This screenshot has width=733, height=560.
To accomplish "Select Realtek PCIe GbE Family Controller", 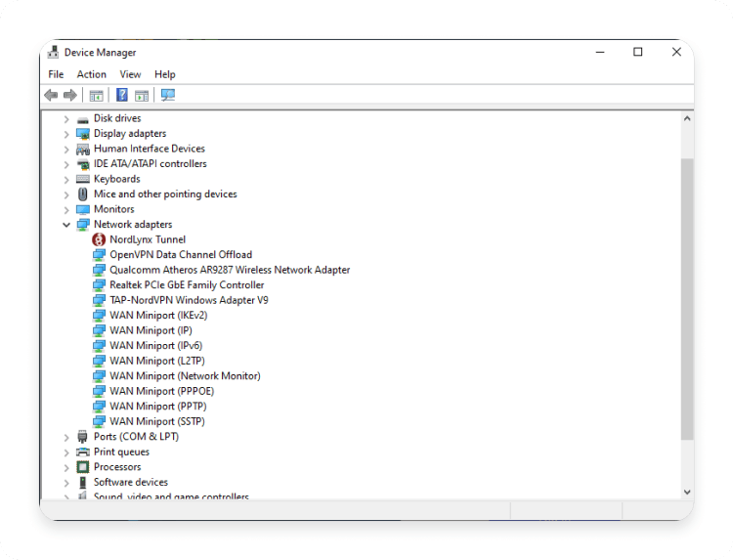I will coord(187,284).
